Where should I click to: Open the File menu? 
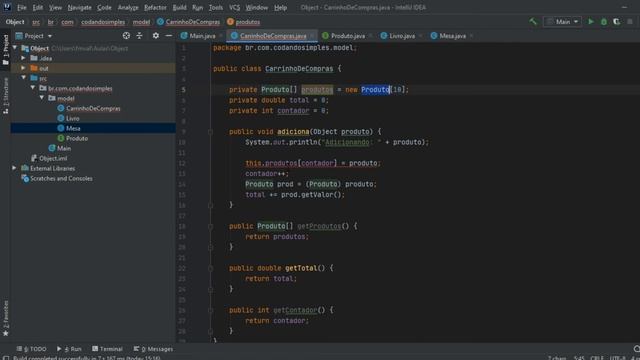click(22, 7)
